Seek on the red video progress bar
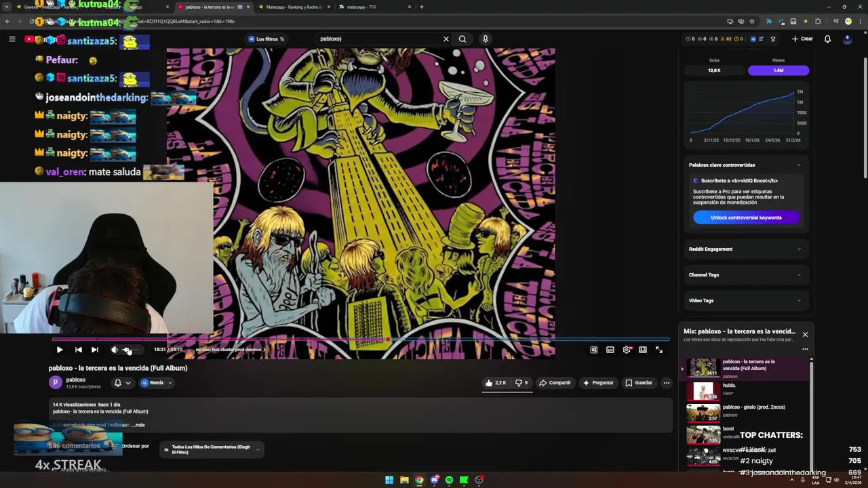This screenshot has width=868, height=488. tap(360, 339)
